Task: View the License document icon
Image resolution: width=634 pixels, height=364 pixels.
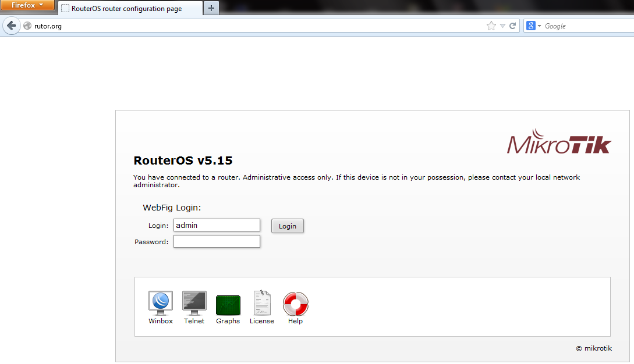Action: coord(262,302)
